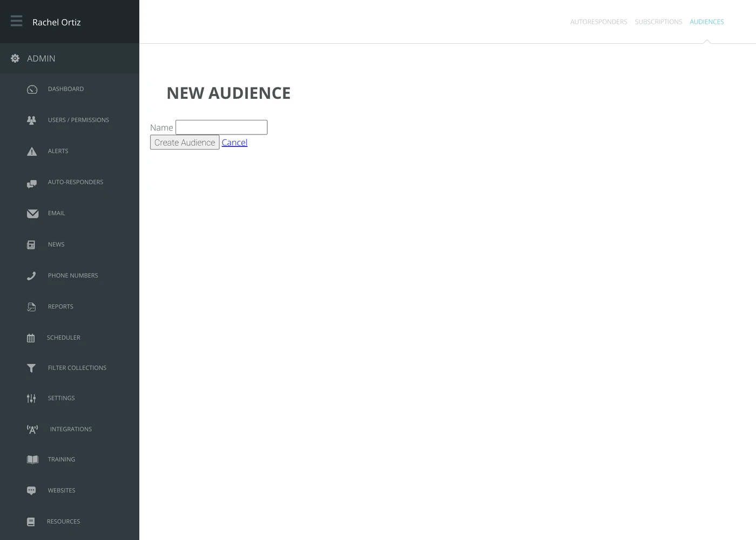Click the Settings sliders icon
This screenshot has width=756, height=540.
pos(31,399)
